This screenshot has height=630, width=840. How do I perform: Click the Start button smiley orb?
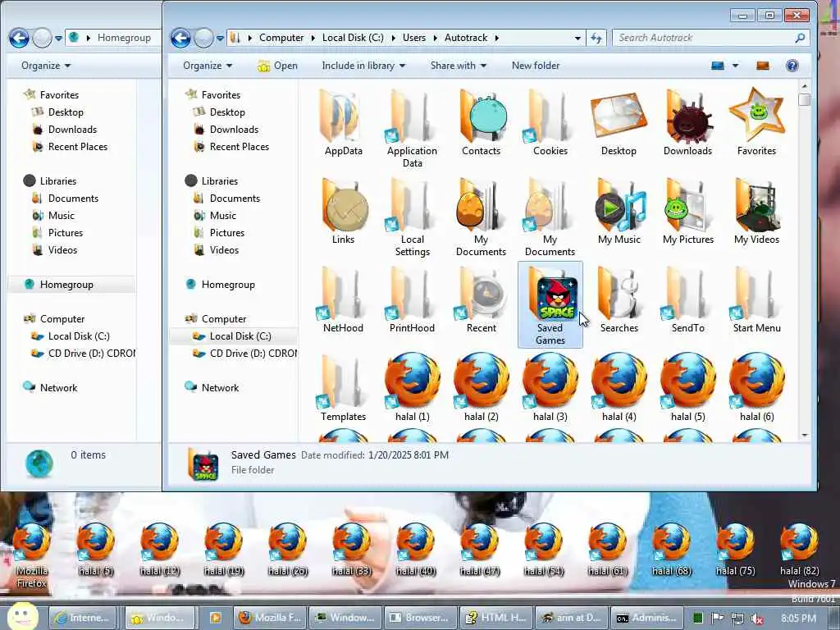point(21,616)
